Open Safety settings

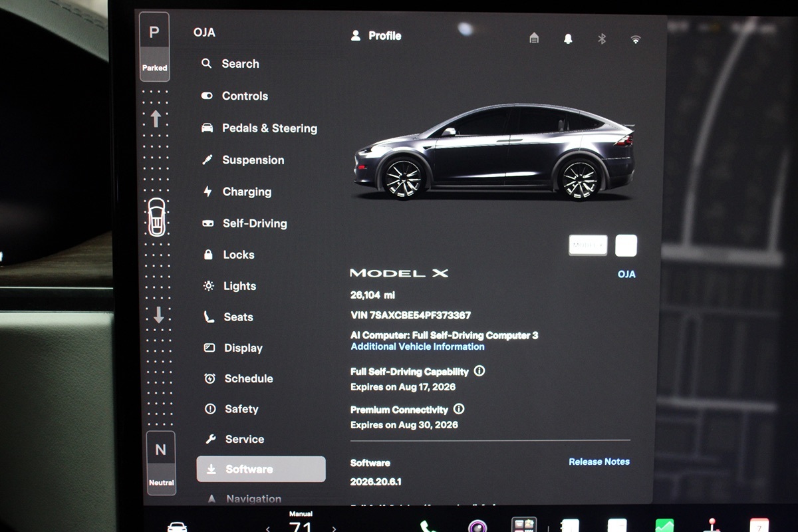click(x=231, y=409)
